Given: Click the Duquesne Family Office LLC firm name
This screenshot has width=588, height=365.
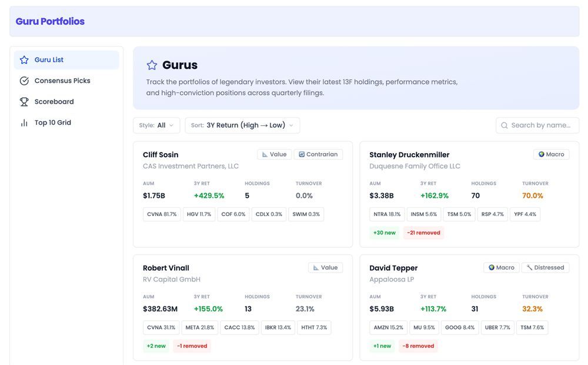Looking at the screenshot, I should pos(415,167).
